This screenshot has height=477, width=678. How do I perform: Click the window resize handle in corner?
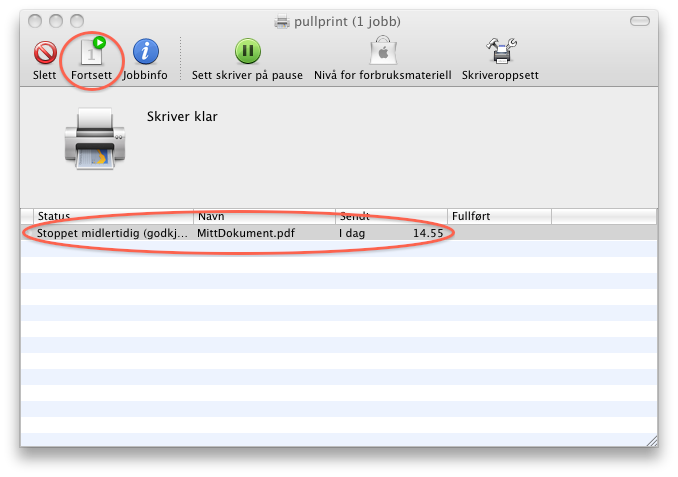[x=650, y=439]
